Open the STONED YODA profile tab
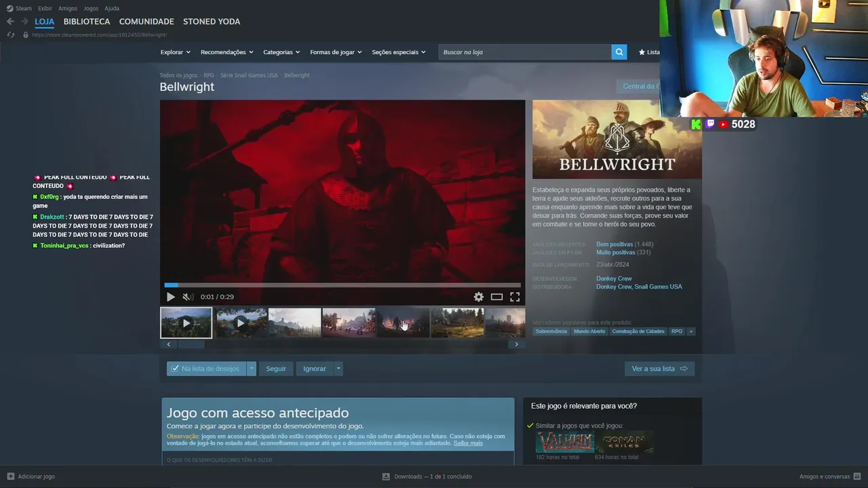 tap(212, 22)
